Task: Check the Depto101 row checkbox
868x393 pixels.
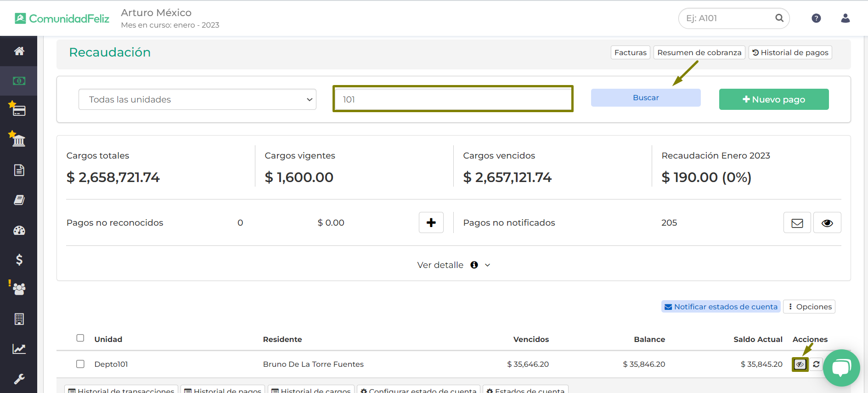Action: point(80,364)
